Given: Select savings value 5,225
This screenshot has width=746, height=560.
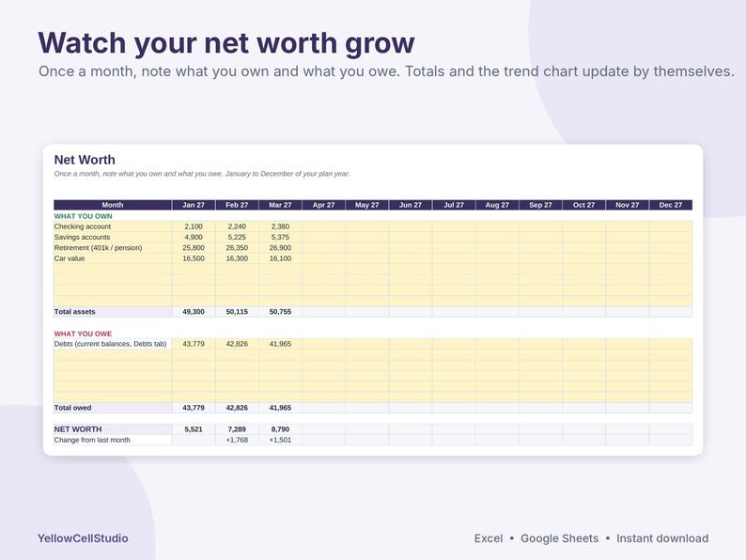Looking at the screenshot, I should tap(237, 237).
